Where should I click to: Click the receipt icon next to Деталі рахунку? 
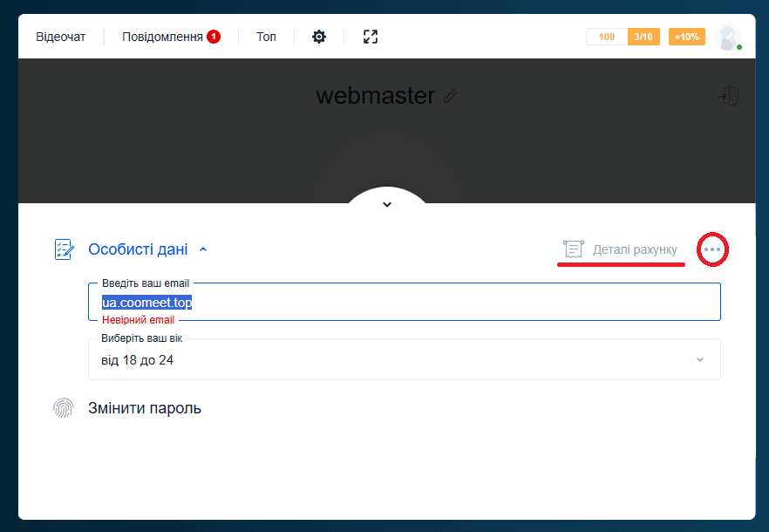[x=573, y=249]
